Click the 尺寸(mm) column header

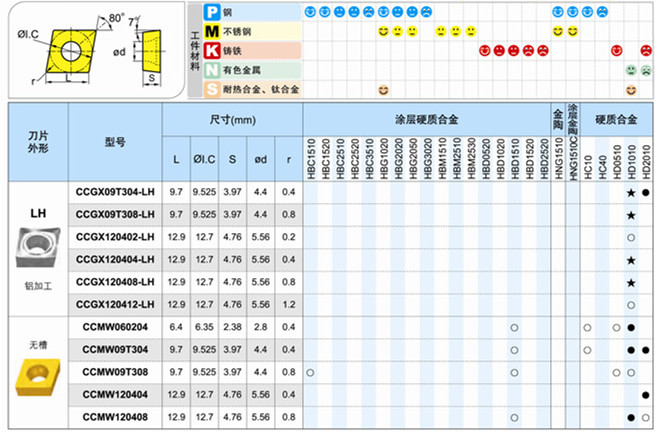[x=233, y=119]
